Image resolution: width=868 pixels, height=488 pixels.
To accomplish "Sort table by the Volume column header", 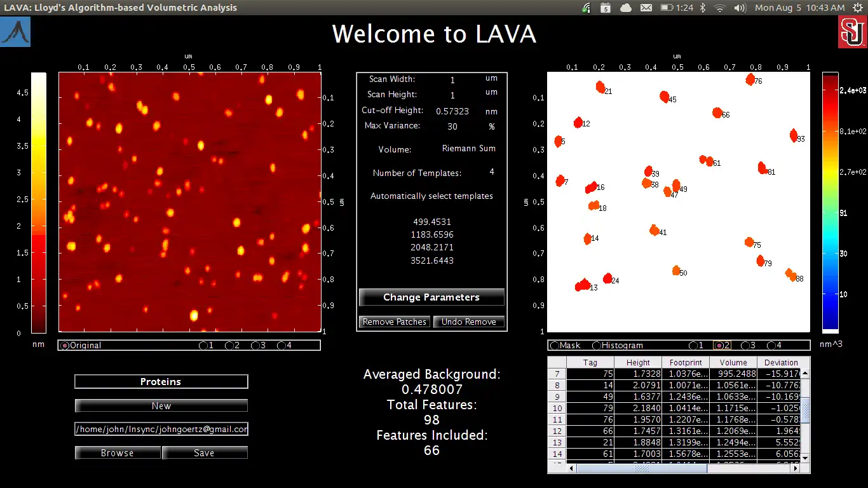I will [x=733, y=362].
